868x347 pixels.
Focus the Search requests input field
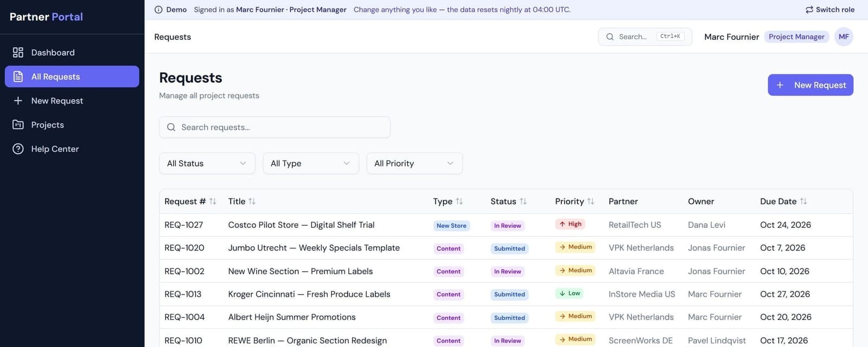pos(275,127)
